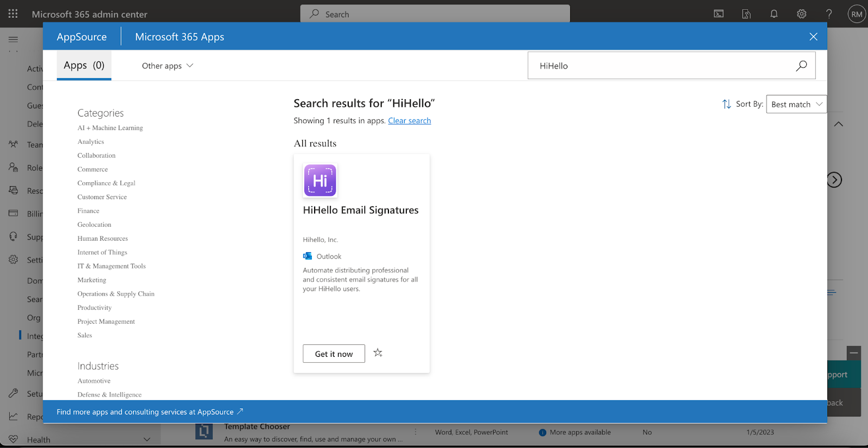Open Support headset sidebar icon
Screen dimensions: 868x448
(x=13, y=236)
